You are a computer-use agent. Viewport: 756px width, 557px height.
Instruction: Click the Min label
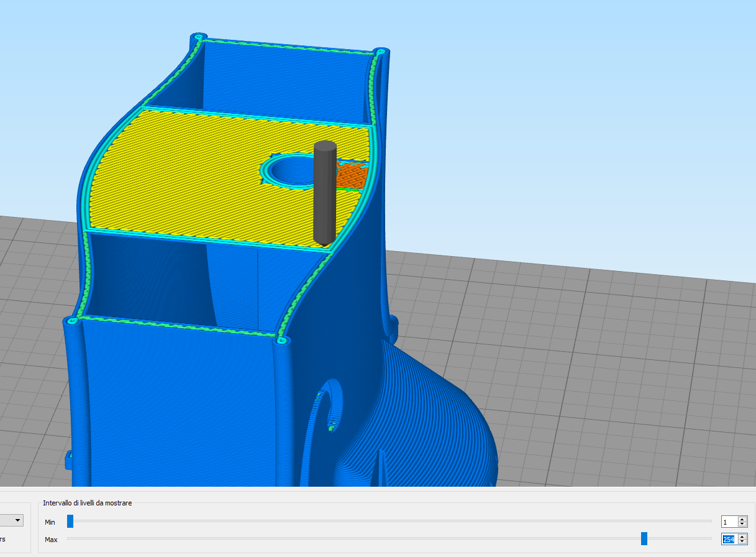coord(50,522)
